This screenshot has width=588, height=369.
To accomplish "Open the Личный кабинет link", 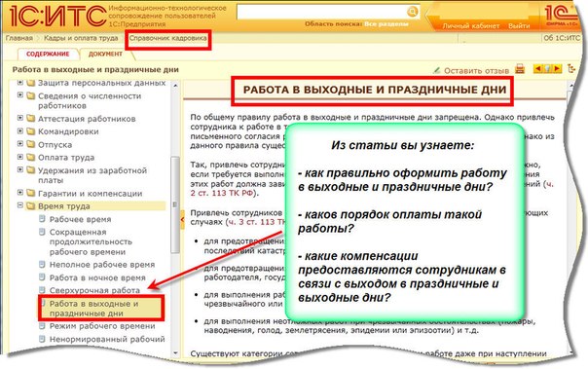I will [471, 26].
